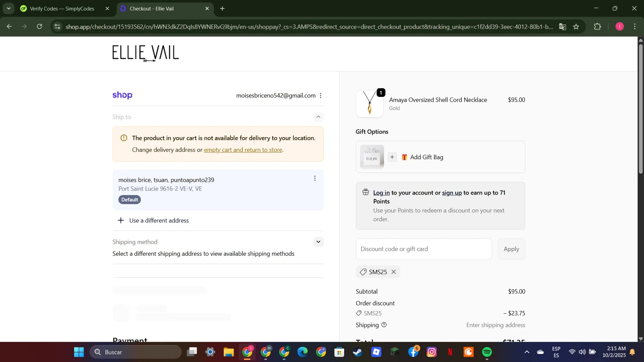Reload the current page

[39, 27]
